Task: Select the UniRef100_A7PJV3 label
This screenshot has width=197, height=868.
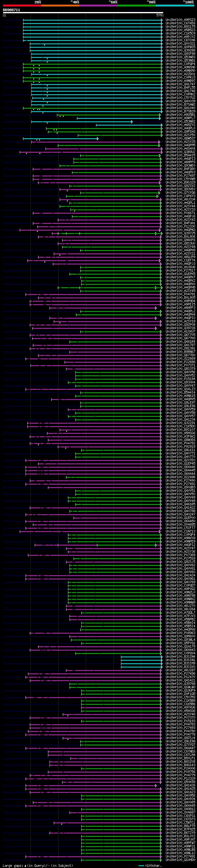Action: click(180, 616)
